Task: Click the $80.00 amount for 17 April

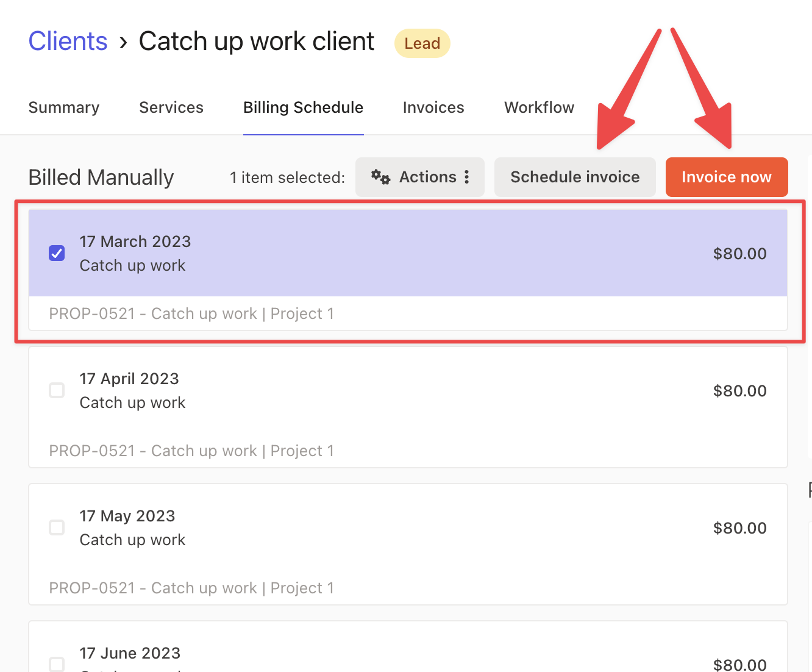Action: pyautogui.click(x=740, y=391)
